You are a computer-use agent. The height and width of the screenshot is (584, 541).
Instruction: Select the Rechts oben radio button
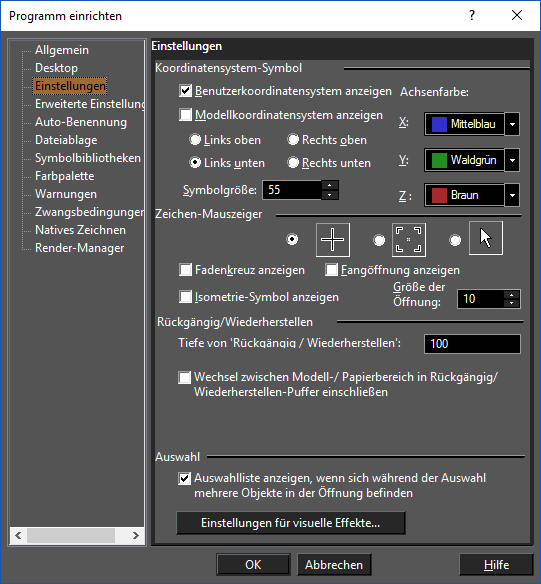[293, 140]
